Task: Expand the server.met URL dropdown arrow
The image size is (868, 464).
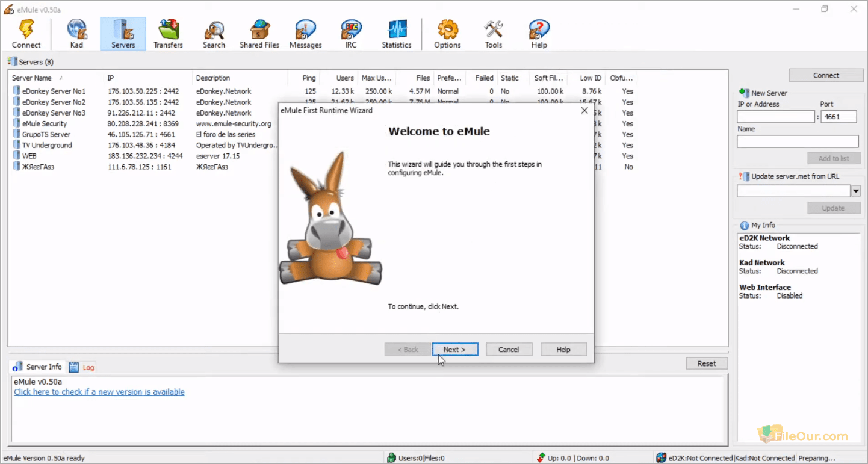Action: [855, 191]
